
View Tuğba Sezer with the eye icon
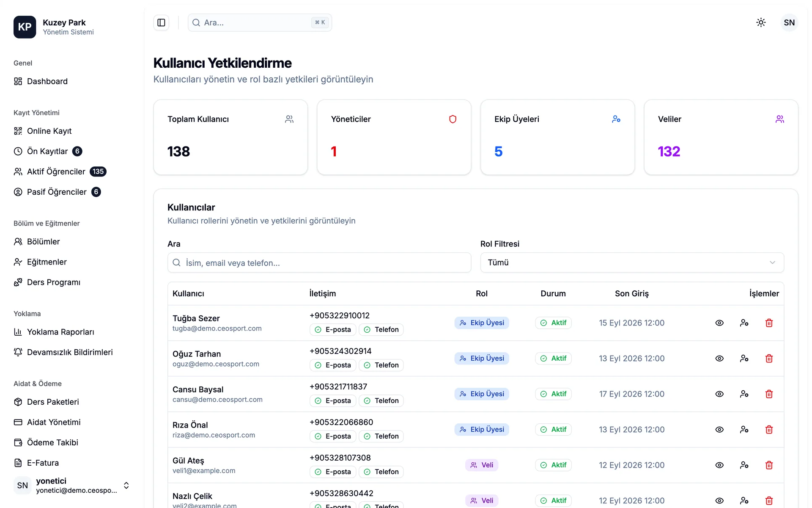[719, 323]
